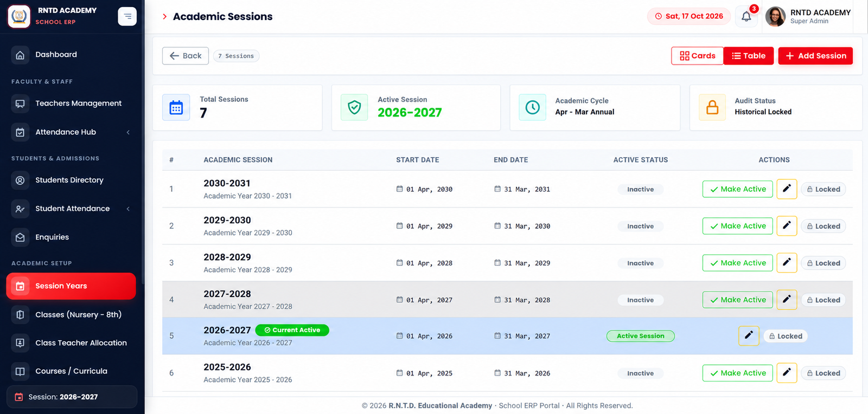The height and width of the screenshot is (414, 868).
Task: Edit the 2026-2027 session pencil icon
Action: click(x=749, y=336)
